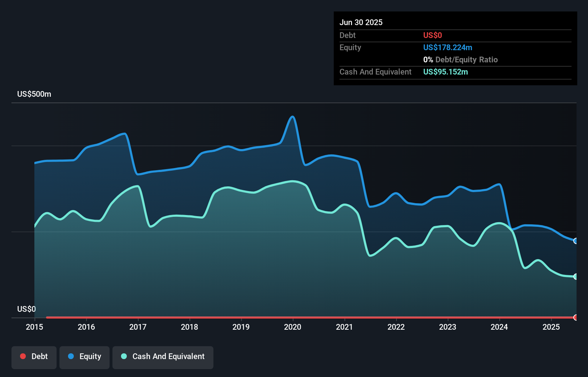The width and height of the screenshot is (588, 377).
Task: Click the red Debt legend dot
Action: 23,356
